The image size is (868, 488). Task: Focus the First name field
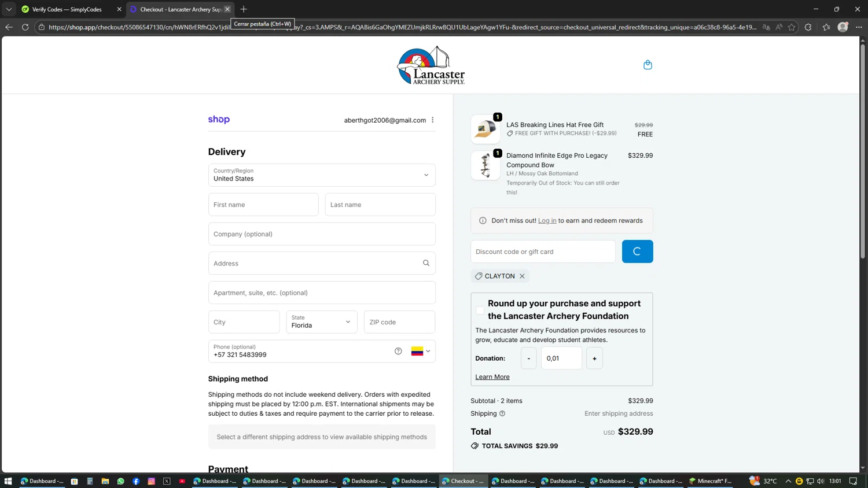pyautogui.click(x=263, y=205)
